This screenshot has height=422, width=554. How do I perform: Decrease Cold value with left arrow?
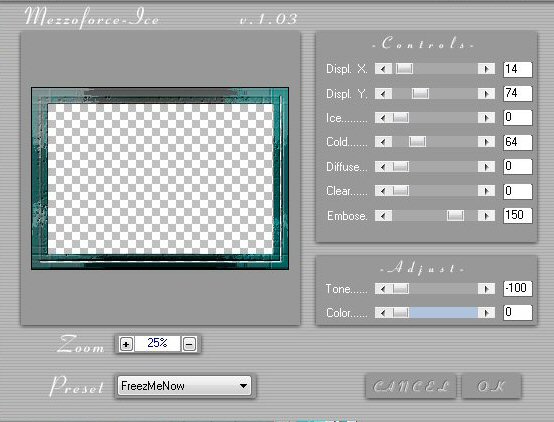(383, 142)
